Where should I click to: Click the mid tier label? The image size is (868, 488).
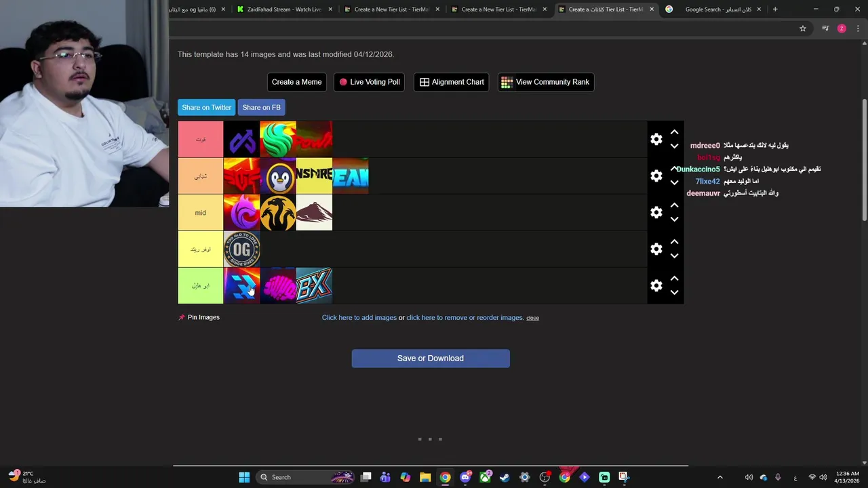tap(201, 212)
